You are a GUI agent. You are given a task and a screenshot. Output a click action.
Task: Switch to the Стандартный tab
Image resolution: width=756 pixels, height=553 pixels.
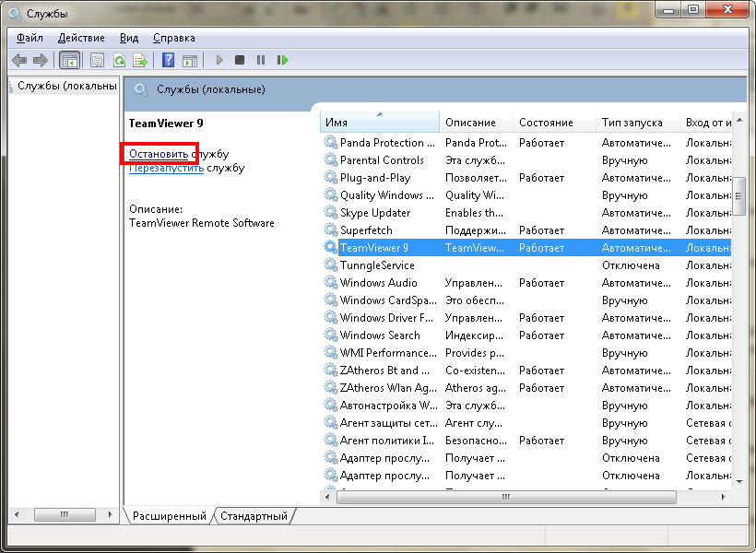click(254, 516)
